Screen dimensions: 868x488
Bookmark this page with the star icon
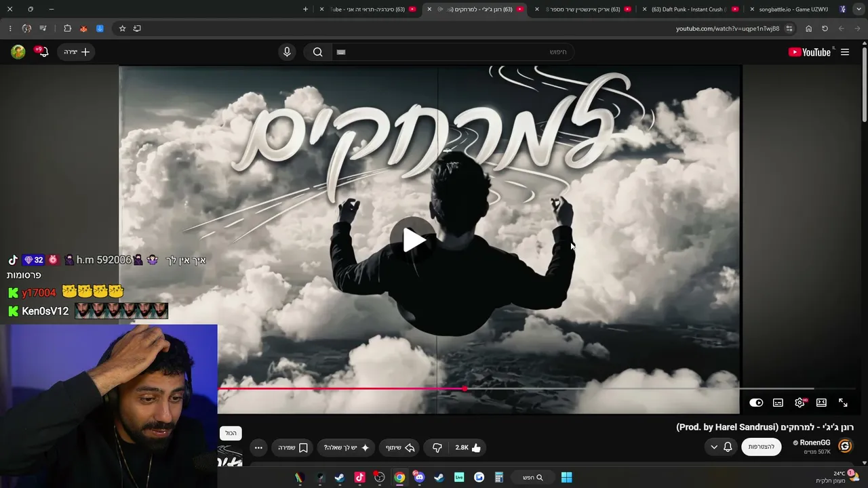pyautogui.click(x=122, y=28)
